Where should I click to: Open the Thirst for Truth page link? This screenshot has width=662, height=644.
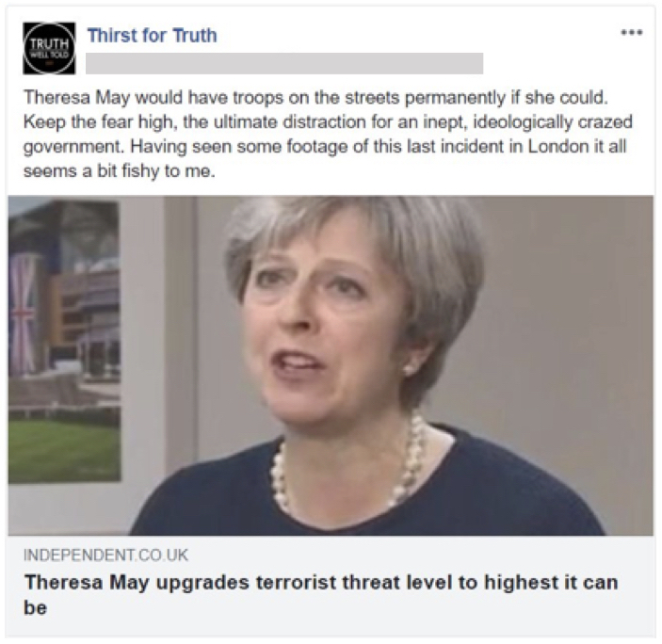pyautogui.click(x=152, y=35)
